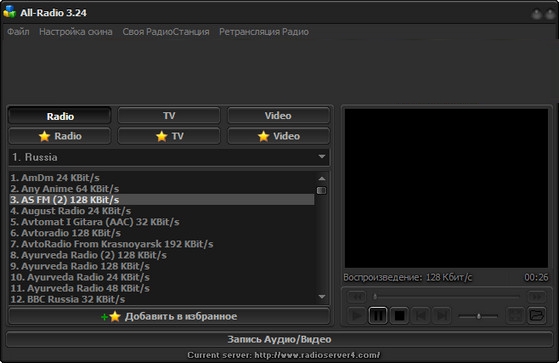Open favorite TV channels list
Screen dimensions: 559x363
[x=169, y=136]
